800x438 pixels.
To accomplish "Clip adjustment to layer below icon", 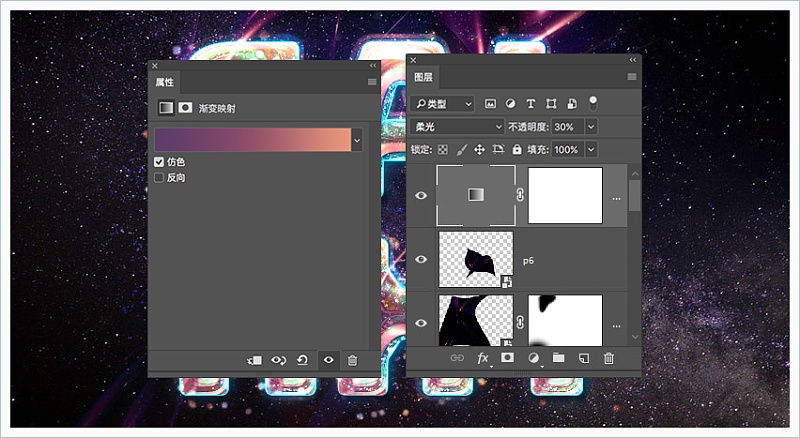I will [254, 360].
